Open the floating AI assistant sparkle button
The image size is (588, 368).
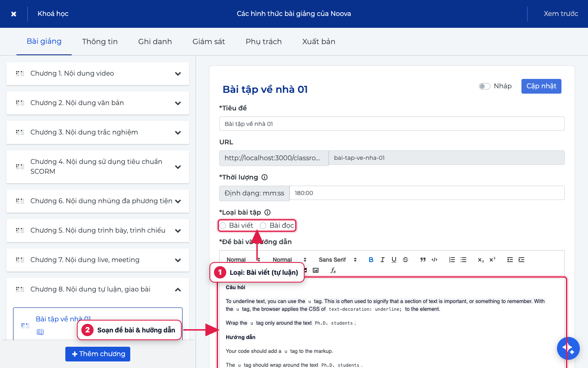click(x=568, y=348)
